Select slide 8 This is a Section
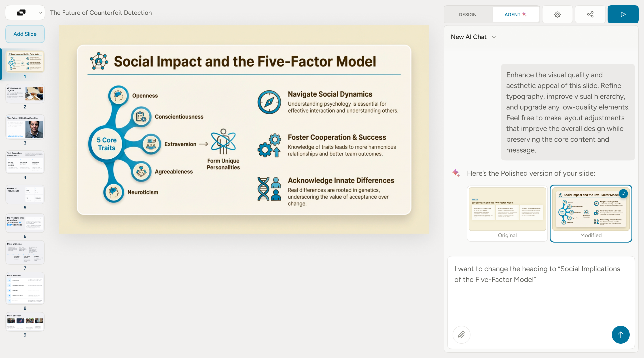The width and height of the screenshot is (644, 358). click(x=25, y=288)
